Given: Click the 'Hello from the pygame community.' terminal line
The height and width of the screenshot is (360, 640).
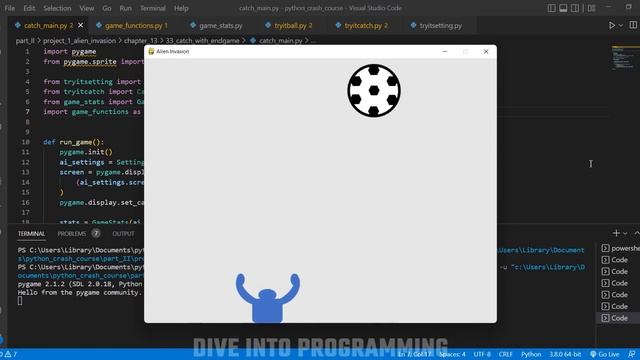Looking at the screenshot, I should 80,292.
